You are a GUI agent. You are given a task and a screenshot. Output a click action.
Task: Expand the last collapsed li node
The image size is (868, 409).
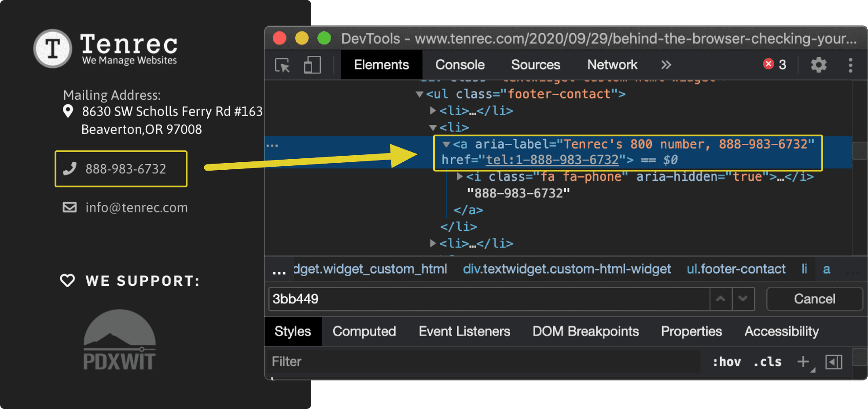433,244
